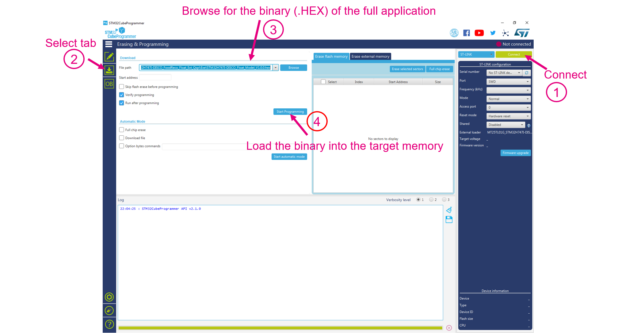Click the Browse button for file path
Image resolution: width=644 pixels, height=333 pixels.
[294, 67]
